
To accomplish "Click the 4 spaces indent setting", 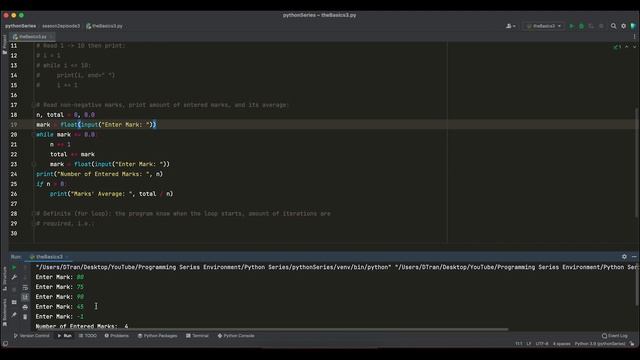I will pyautogui.click(x=562, y=344).
